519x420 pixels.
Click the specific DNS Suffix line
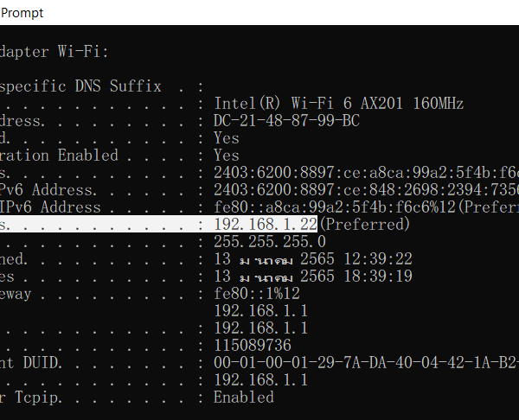pyautogui.click(x=80, y=86)
